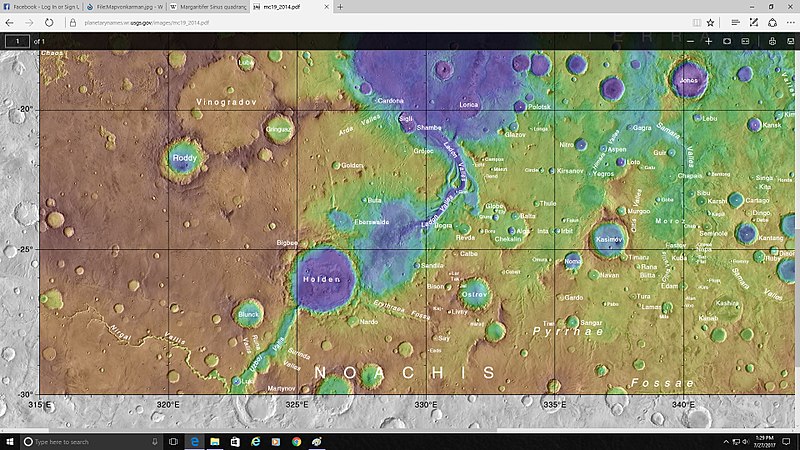800x450 pixels.
Task: Save the PDF document
Action: pos(790,41)
